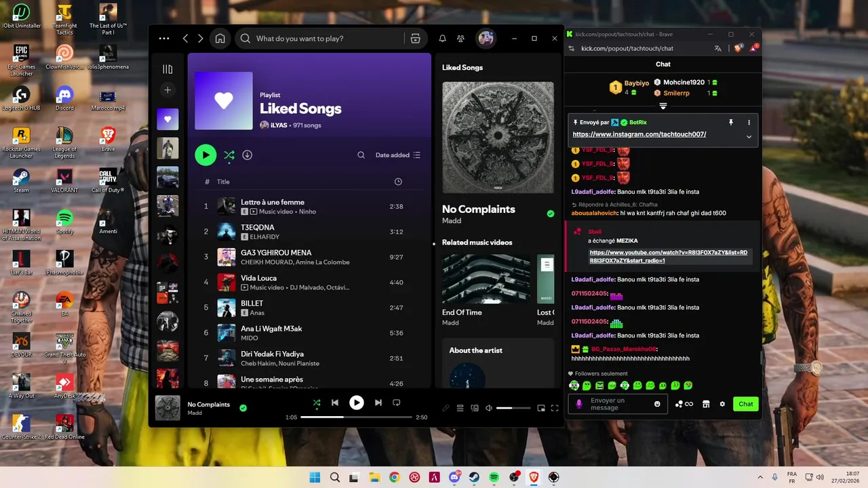Click the green Chat send button

[746, 404]
